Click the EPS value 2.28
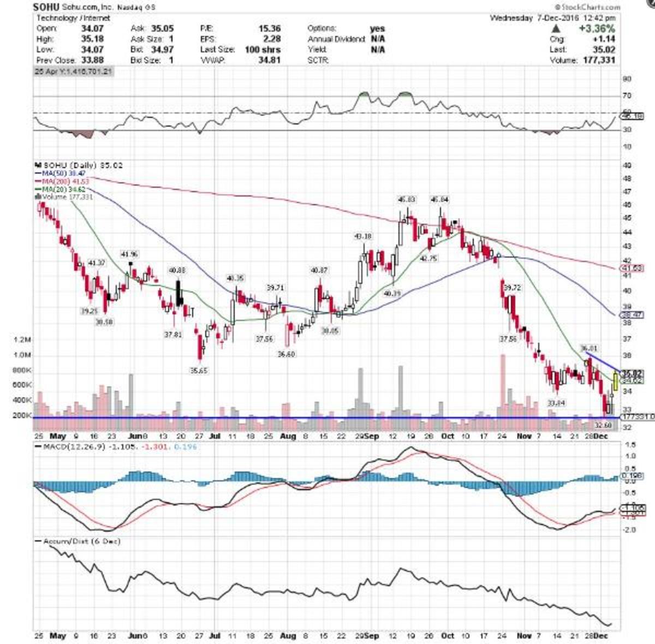655x644 pixels. 272,39
